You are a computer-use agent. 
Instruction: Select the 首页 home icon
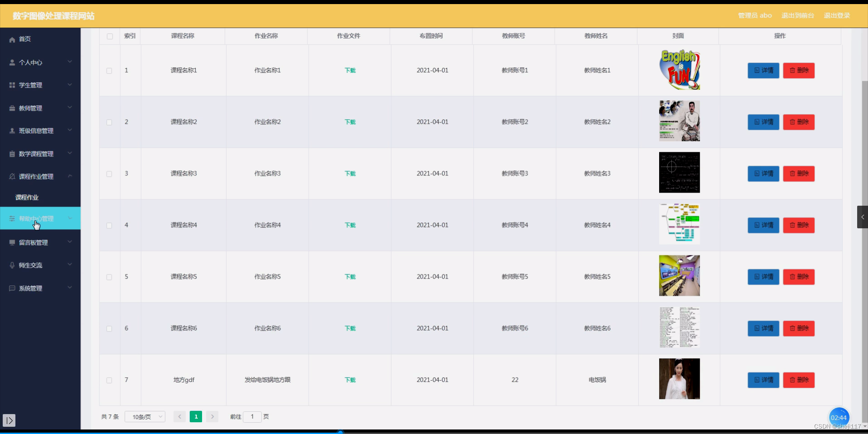tap(12, 39)
